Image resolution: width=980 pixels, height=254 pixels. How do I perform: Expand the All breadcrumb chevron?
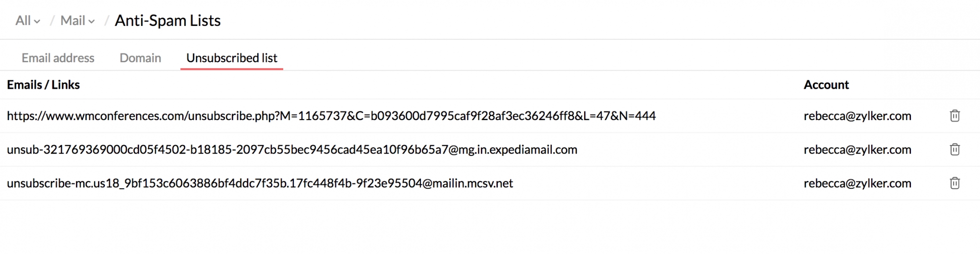coord(37,22)
